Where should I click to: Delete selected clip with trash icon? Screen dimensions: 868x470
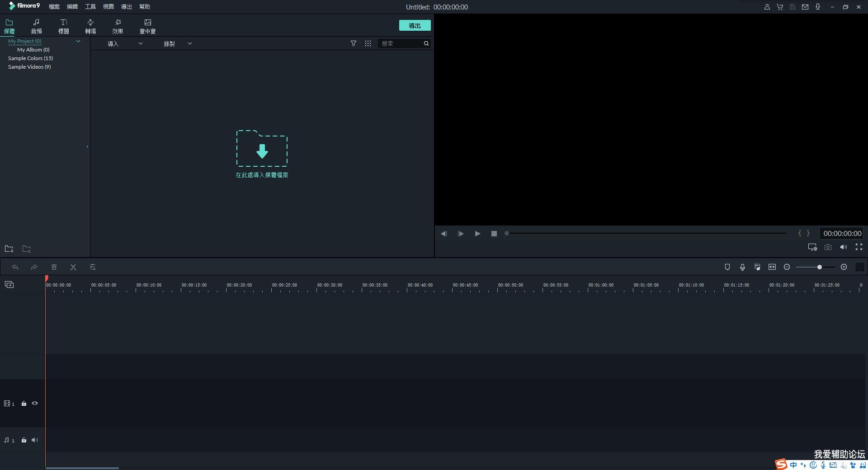click(x=54, y=267)
